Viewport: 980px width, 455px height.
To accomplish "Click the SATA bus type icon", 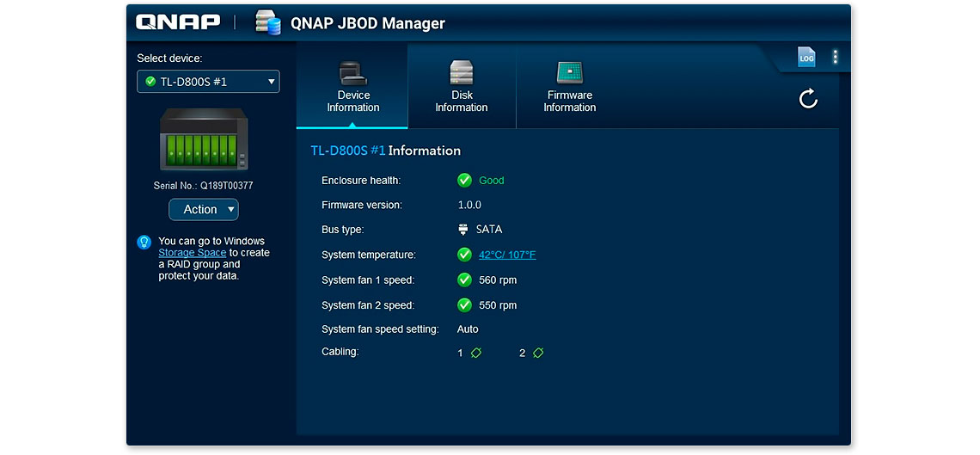I will click(x=464, y=230).
